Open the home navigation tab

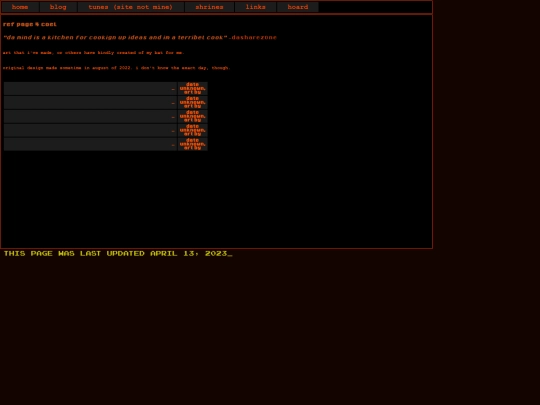[20, 7]
